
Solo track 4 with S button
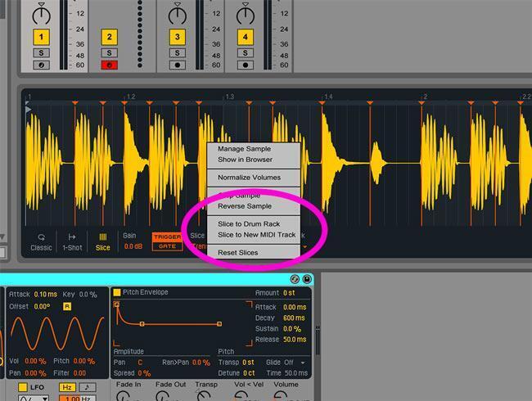[246, 53]
